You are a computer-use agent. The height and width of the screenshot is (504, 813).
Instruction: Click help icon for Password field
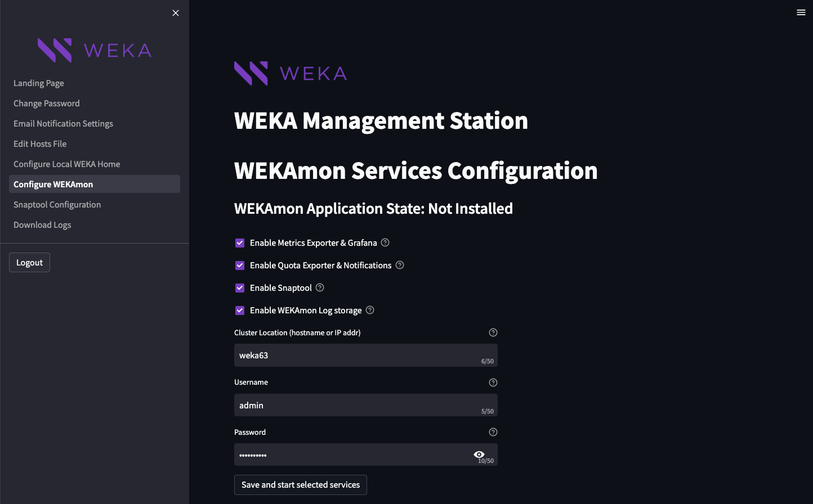tap(493, 432)
